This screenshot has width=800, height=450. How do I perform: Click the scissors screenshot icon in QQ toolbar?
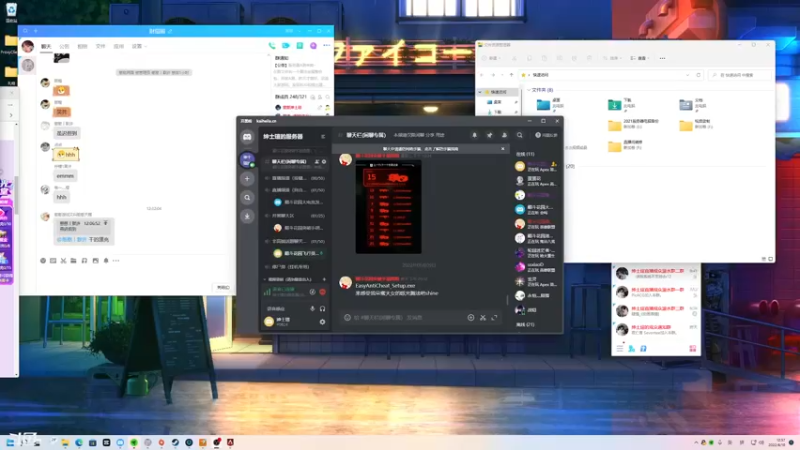(63, 261)
